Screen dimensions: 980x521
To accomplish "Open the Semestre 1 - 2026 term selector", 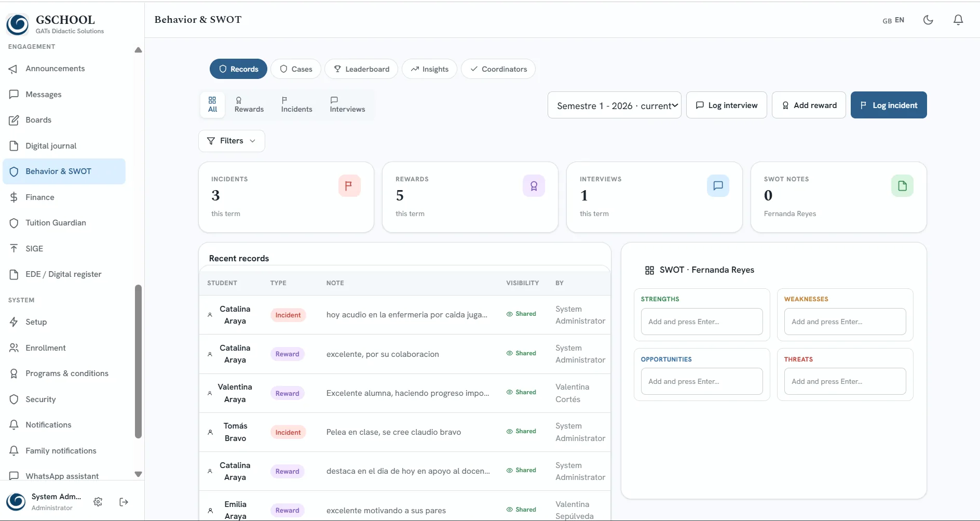I will (615, 105).
